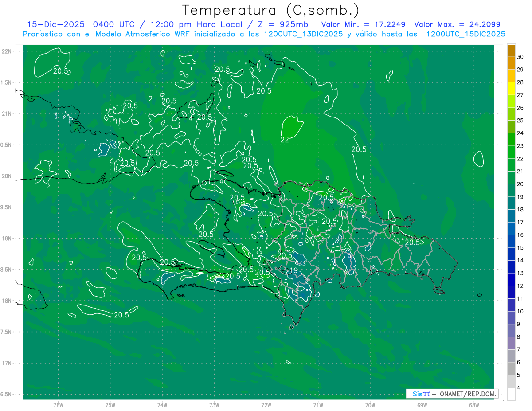Click the colorbar swatch between 25 and 26
This screenshot has height=411, width=532.
[x=511, y=114]
